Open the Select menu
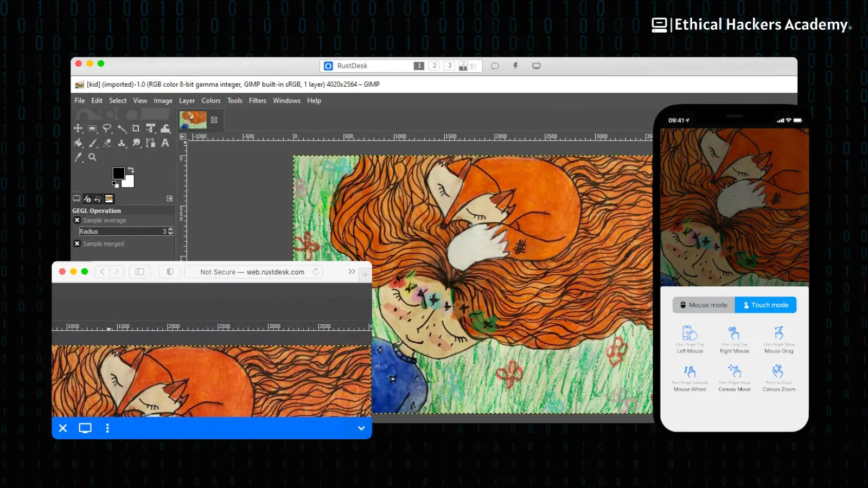868x488 pixels. pyautogui.click(x=118, y=101)
